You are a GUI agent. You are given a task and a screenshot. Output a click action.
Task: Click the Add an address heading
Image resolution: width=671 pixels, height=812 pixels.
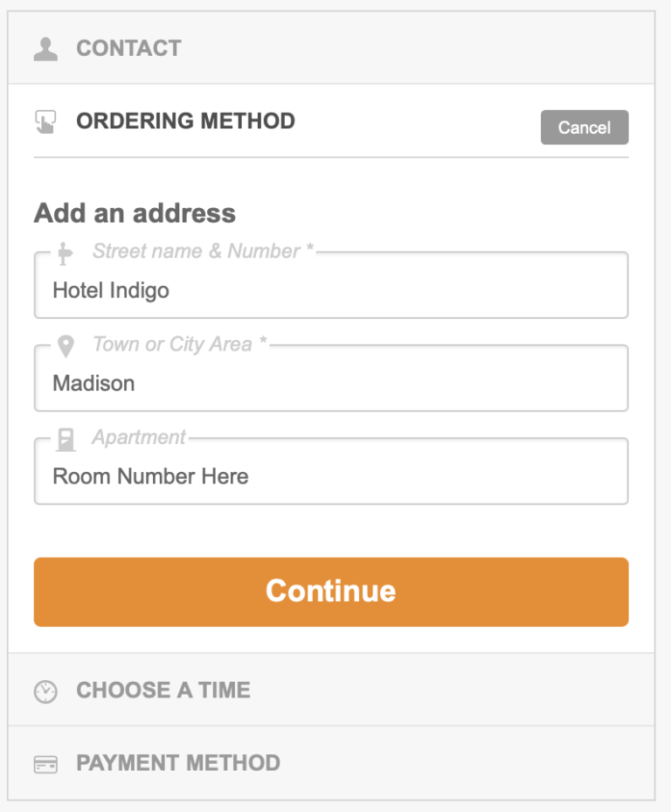coord(135,213)
